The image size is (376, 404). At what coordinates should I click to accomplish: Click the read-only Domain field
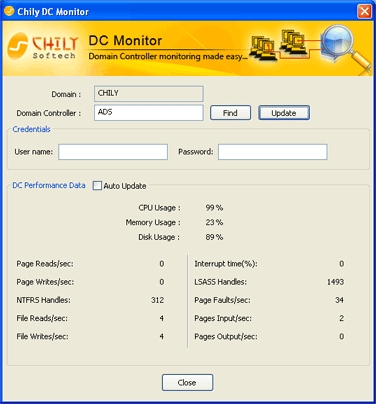click(x=149, y=94)
